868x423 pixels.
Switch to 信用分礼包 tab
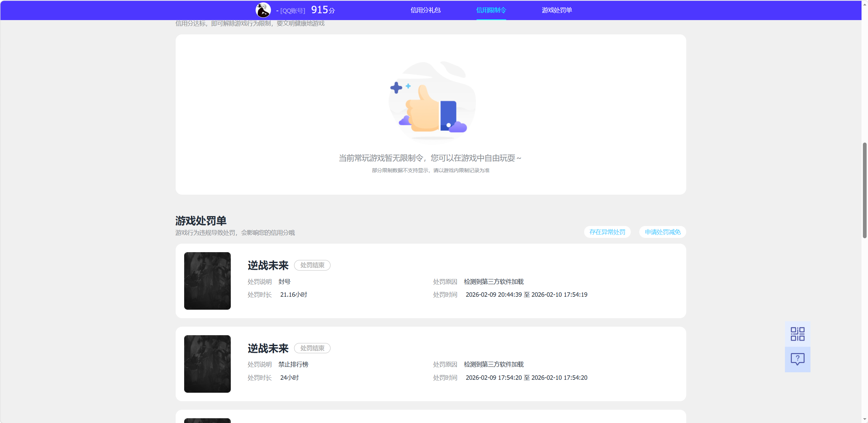(425, 10)
